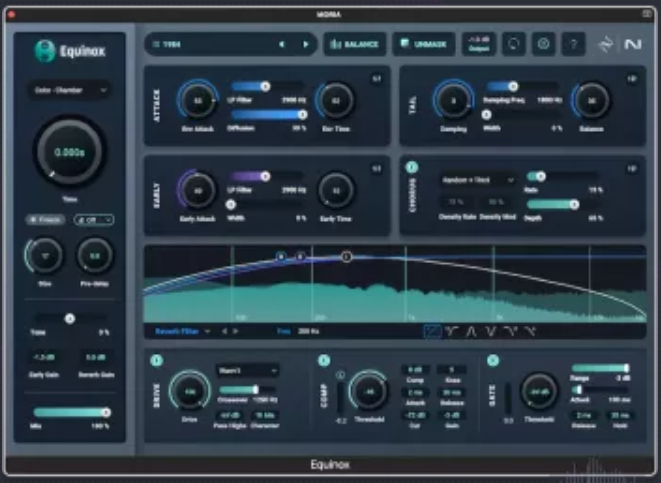
Task: Click the Drive knob
Action: [190, 392]
